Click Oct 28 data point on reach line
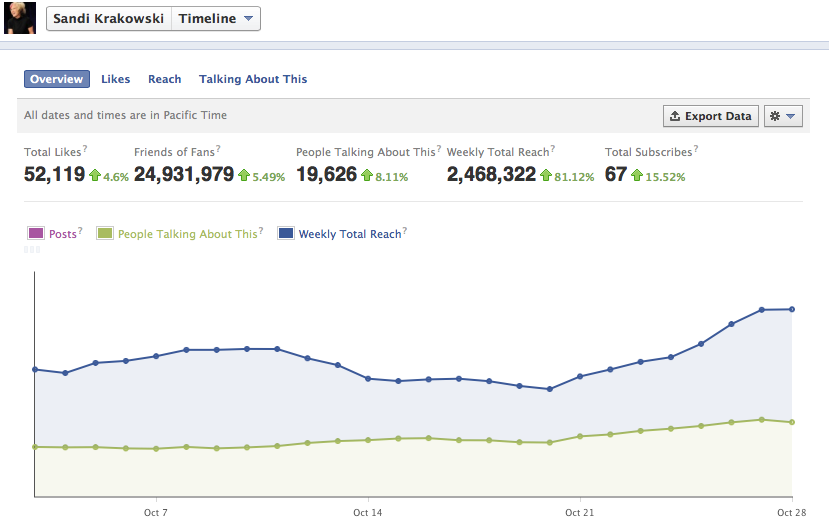This screenshot has width=829, height=526. pyautogui.click(x=792, y=309)
